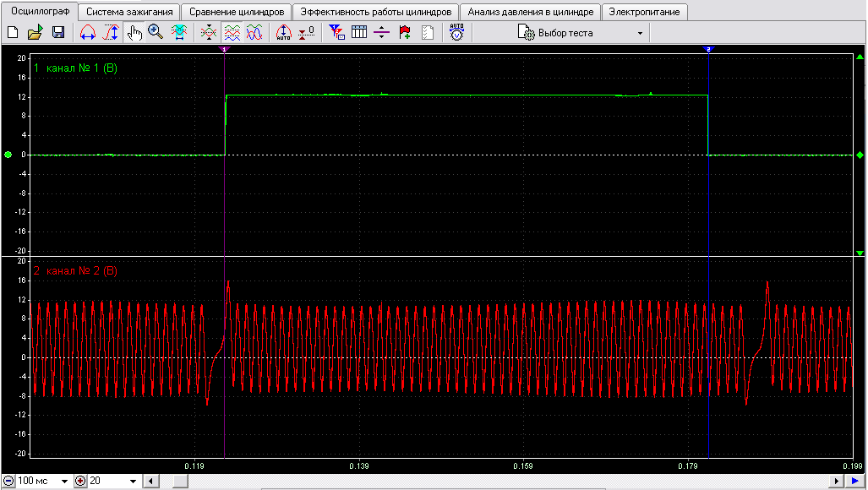Expand the 100 мс time scale dropdown

click(64, 482)
